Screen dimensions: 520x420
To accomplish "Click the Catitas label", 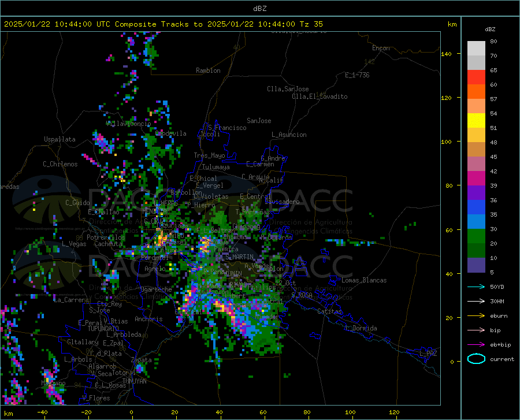I will (329, 311).
